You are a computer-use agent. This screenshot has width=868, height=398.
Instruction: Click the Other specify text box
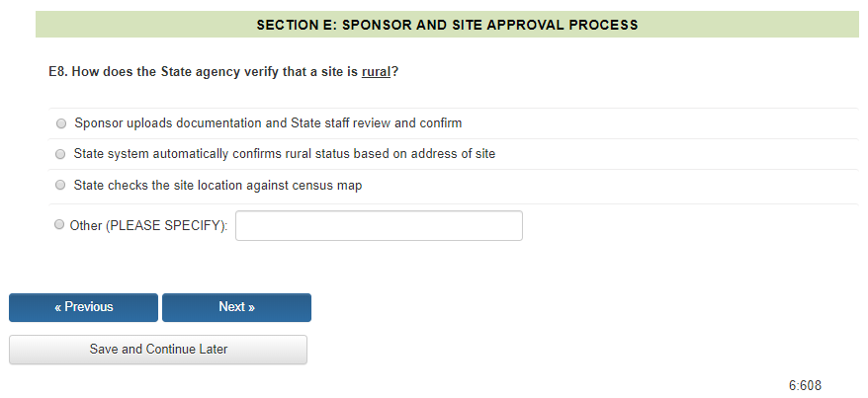pos(379,225)
